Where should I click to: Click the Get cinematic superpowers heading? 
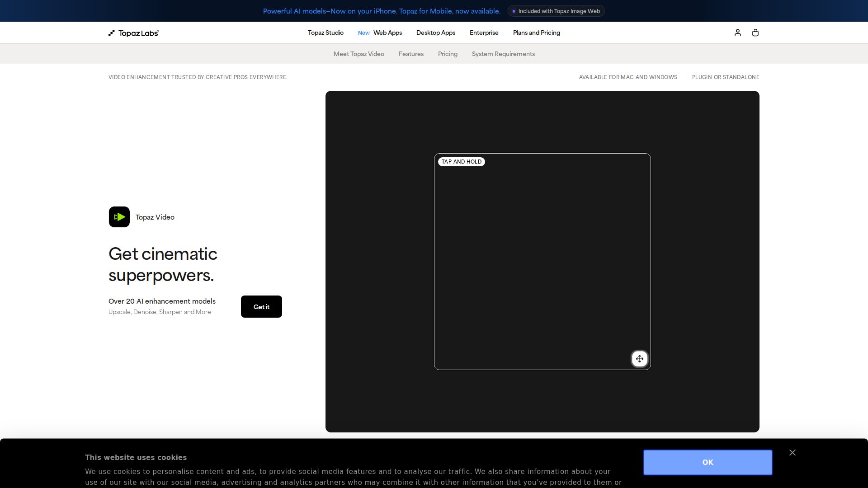click(x=163, y=264)
